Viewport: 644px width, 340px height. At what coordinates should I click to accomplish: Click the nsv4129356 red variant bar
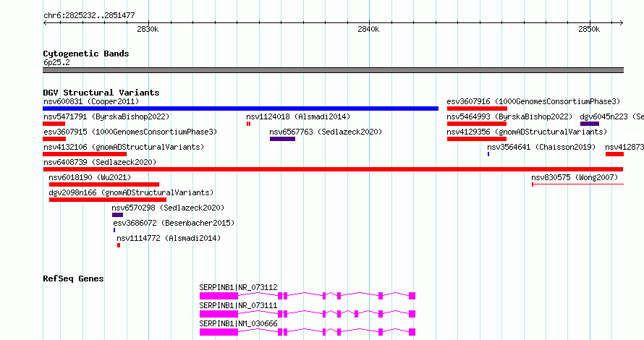coord(477,139)
